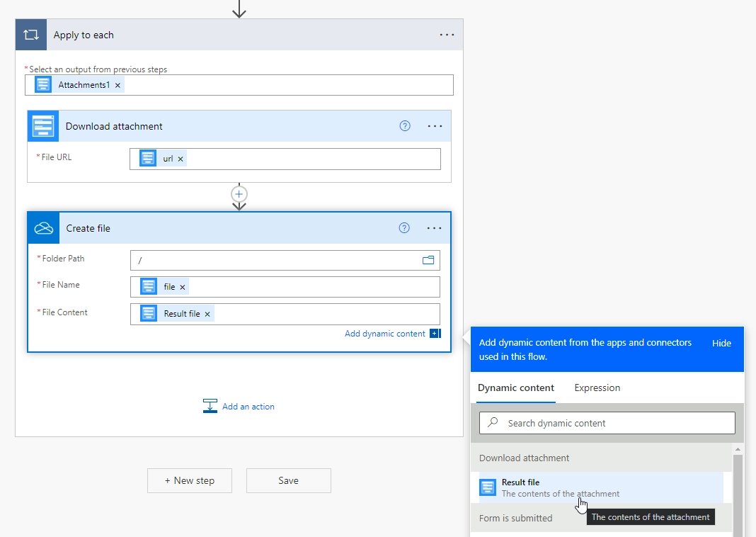Remove the Result file token
The width and height of the screenshot is (756, 537).
(207, 314)
